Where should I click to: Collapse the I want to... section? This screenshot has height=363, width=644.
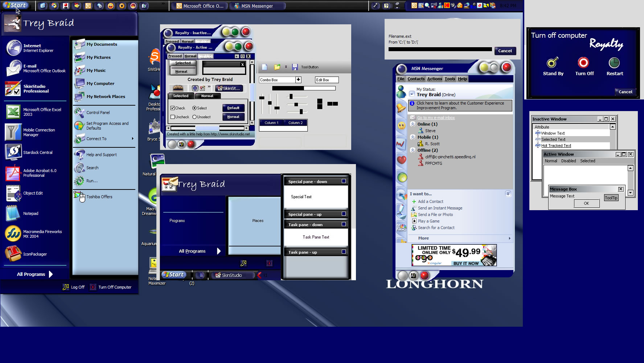tap(508, 194)
